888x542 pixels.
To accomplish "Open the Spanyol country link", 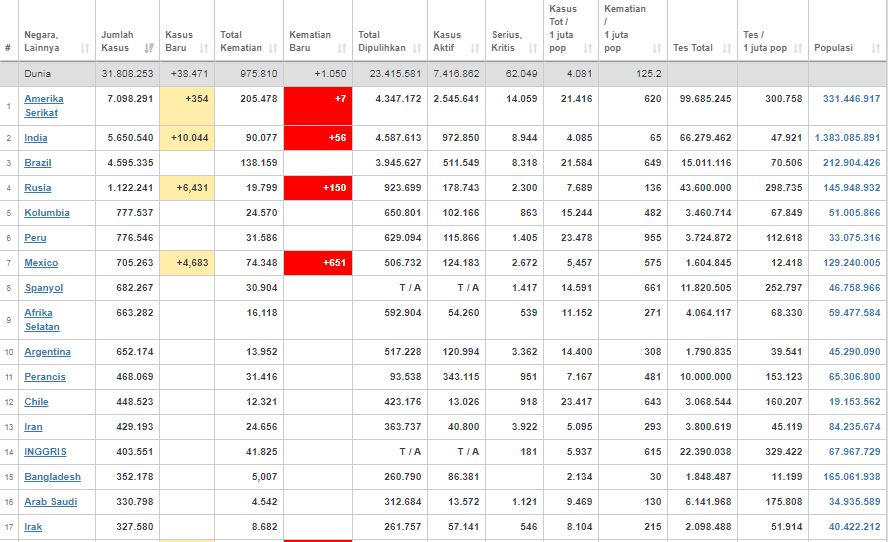I will tap(44, 288).
